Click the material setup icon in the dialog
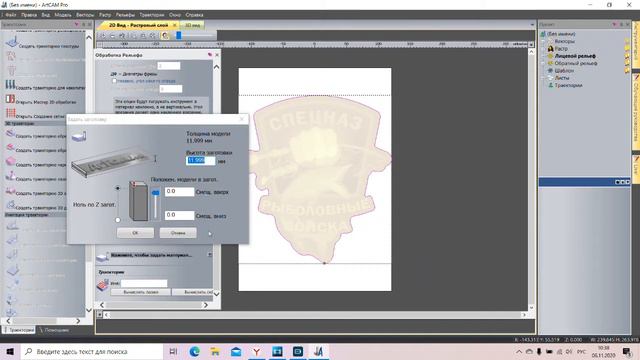Image resolution: width=640 pixels, height=360 pixels. [79, 136]
